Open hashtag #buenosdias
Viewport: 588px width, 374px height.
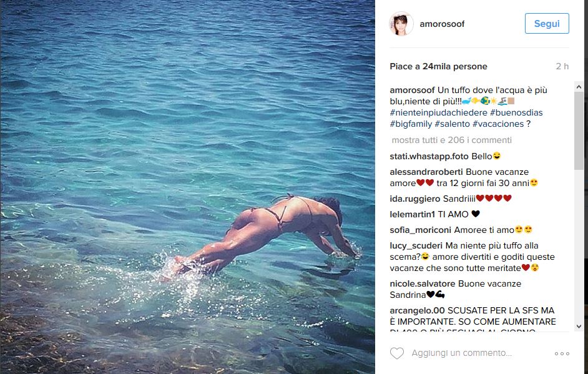coord(516,112)
